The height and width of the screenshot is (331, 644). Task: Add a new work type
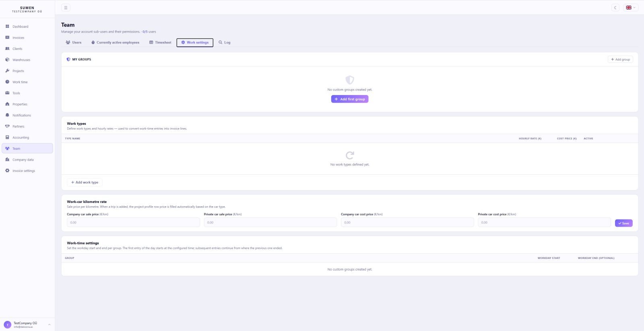(85, 182)
